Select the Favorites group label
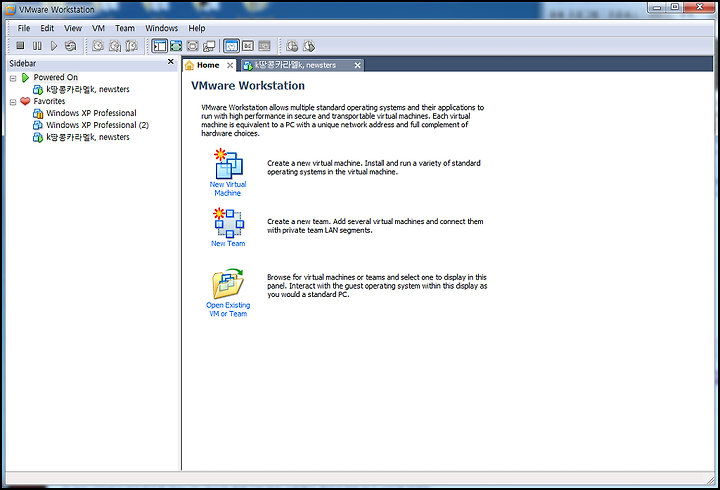The height and width of the screenshot is (490, 720). (x=49, y=101)
